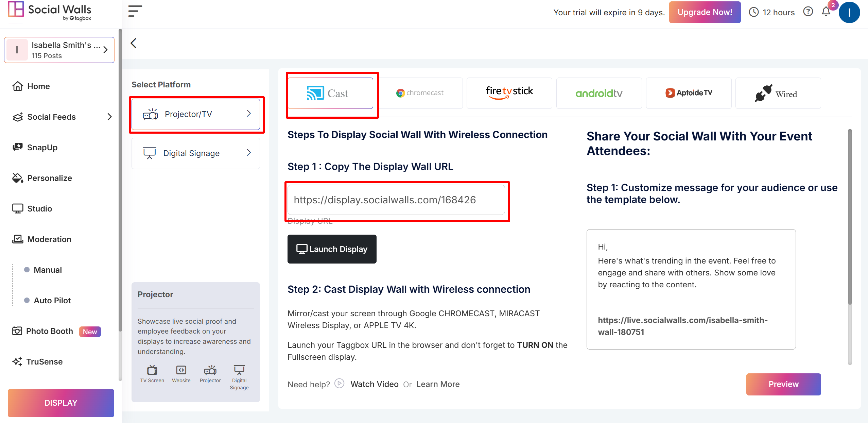Select the chromecast tab
The height and width of the screenshot is (423, 868).
coord(420,93)
